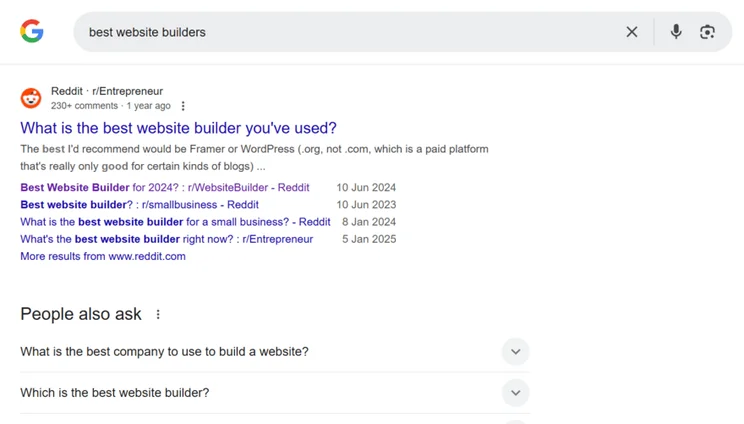The width and height of the screenshot is (744, 424).
Task: Open 'What is the best website builder you've used?'
Action: coord(178,128)
